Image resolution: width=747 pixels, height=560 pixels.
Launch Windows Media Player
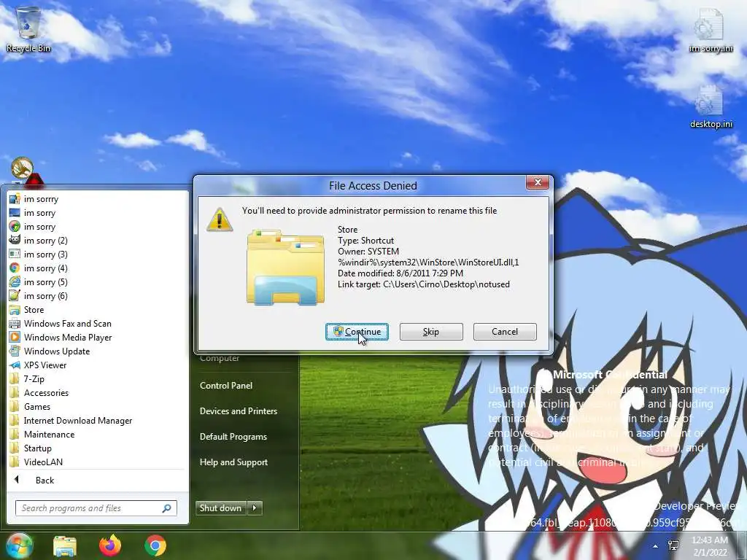point(61,337)
